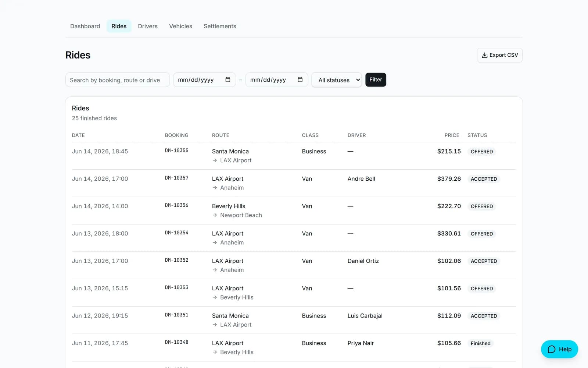Select booking DM-10355
The image size is (588, 368).
coord(176,151)
